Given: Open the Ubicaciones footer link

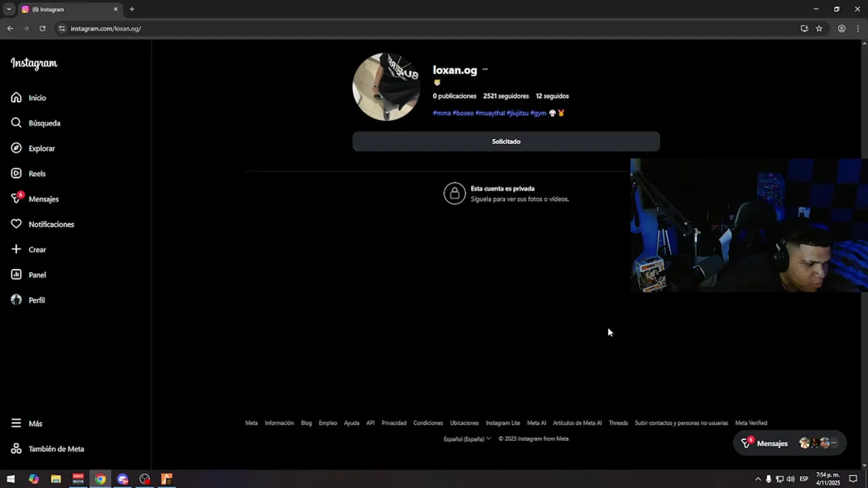Looking at the screenshot, I should [x=465, y=423].
